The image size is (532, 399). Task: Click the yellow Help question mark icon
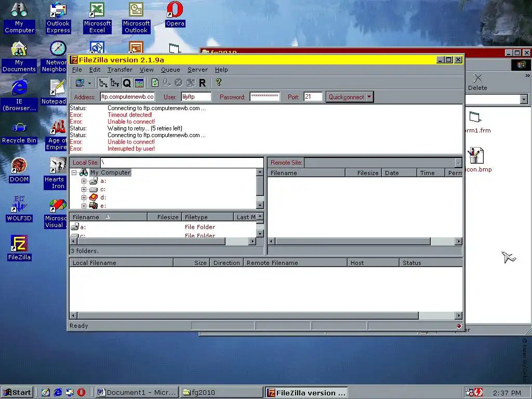pos(219,82)
